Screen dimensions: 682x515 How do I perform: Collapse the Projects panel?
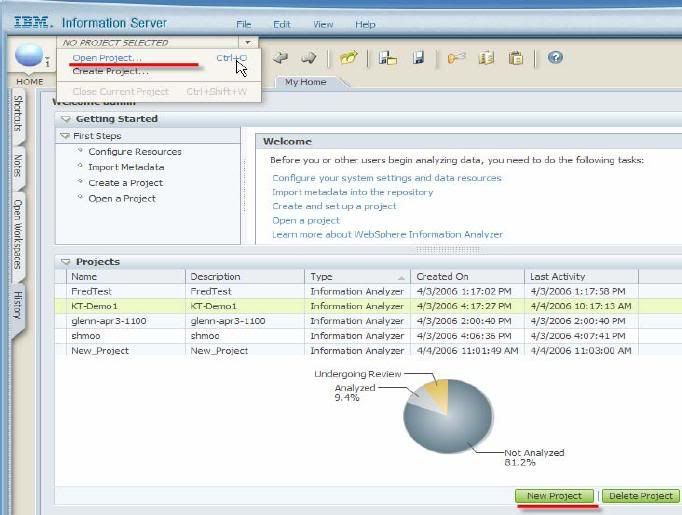66,262
